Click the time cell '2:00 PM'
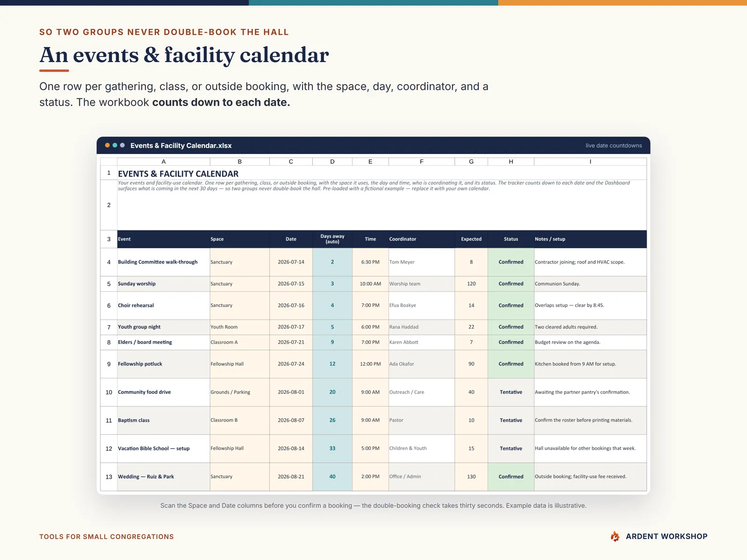 370,477
